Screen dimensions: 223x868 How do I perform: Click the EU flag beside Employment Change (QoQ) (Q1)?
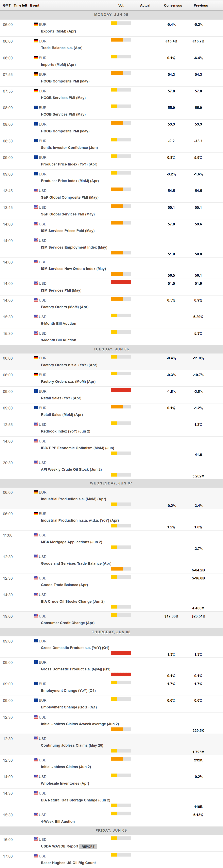(36, 700)
